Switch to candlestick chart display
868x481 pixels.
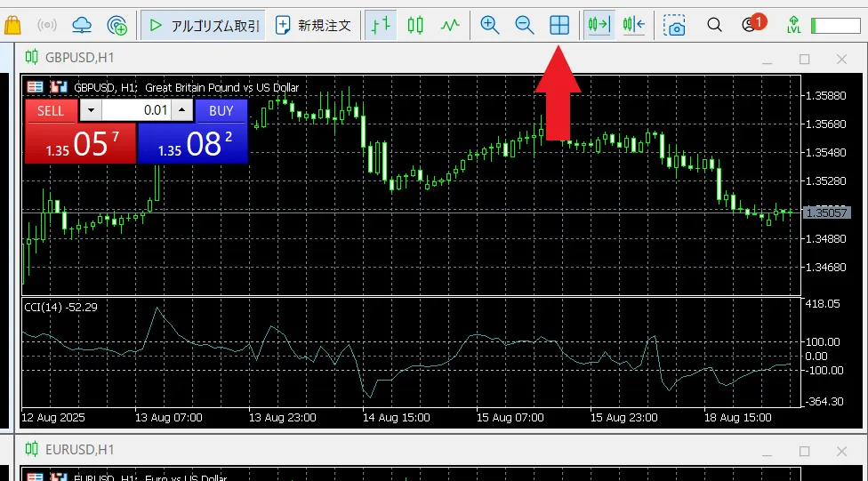click(x=415, y=26)
